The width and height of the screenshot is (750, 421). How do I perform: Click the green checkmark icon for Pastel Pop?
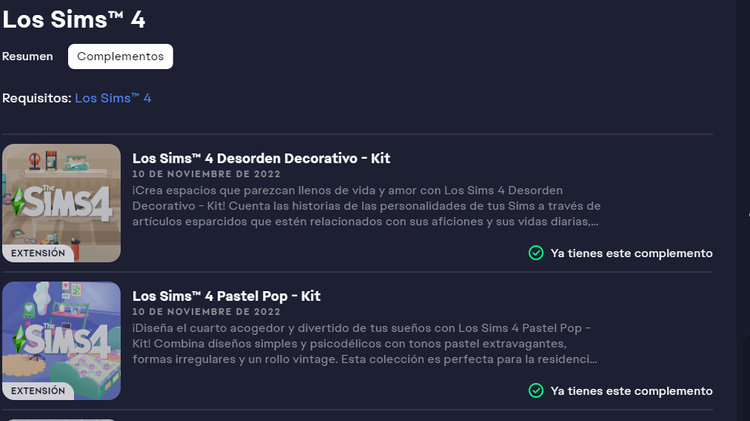(536, 390)
